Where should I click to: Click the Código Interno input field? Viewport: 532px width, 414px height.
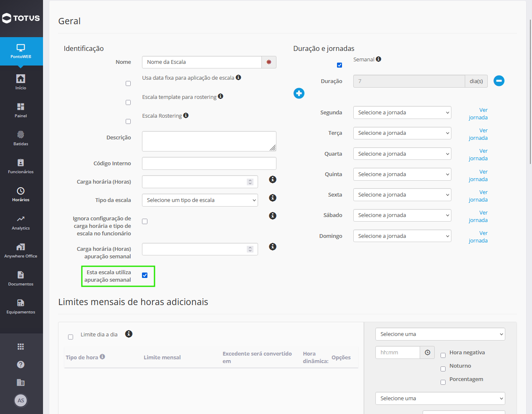209,164
